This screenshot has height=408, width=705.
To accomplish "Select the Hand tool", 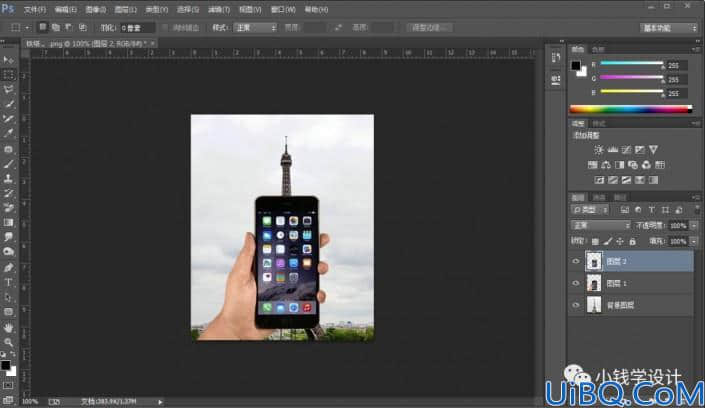I will (x=8, y=327).
